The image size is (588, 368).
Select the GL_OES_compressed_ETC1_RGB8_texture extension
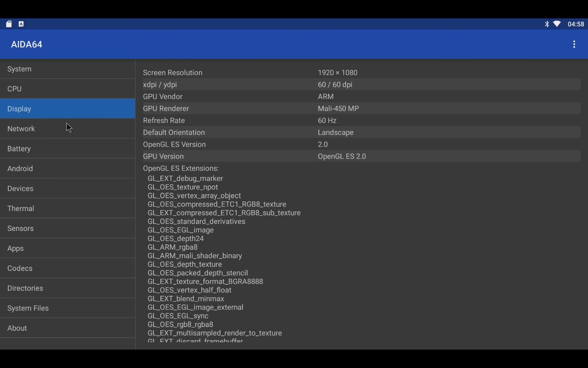tap(217, 204)
